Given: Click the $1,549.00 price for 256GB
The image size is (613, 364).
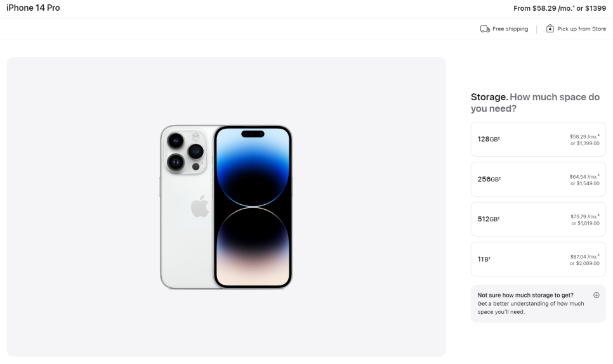Looking at the screenshot, I should tap(588, 183).
